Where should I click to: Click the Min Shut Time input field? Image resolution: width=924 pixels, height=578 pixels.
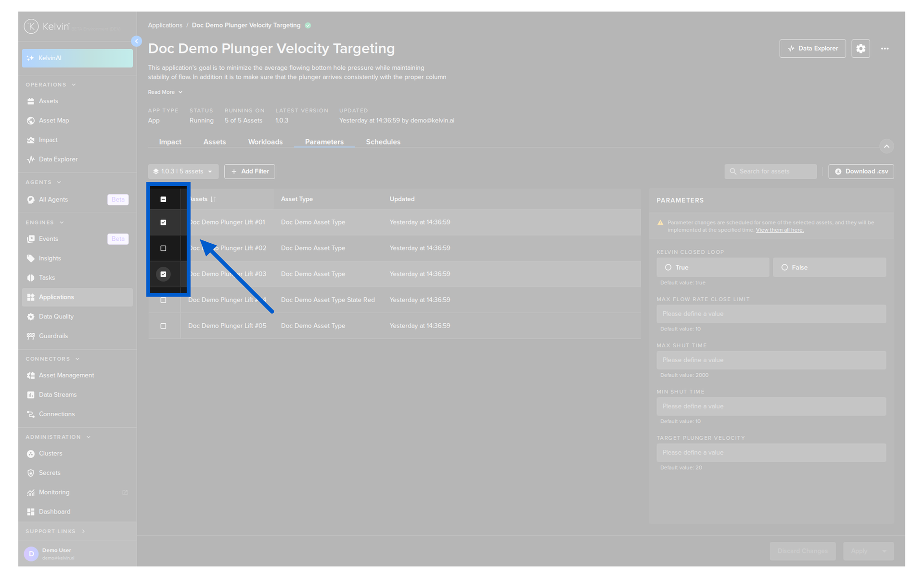pyautogui.click(x=771, y=407)
